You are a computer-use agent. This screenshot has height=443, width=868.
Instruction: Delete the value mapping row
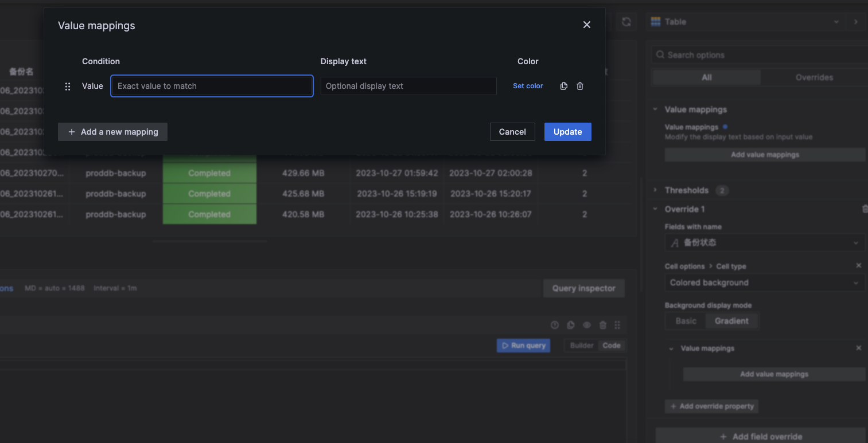(x=580, y=86)
